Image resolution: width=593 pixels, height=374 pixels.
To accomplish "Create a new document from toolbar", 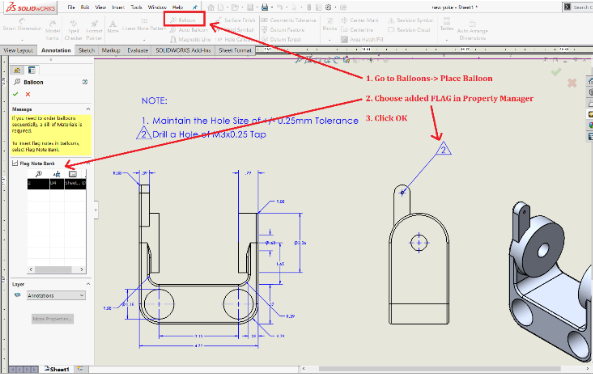I will coord(221,7).
